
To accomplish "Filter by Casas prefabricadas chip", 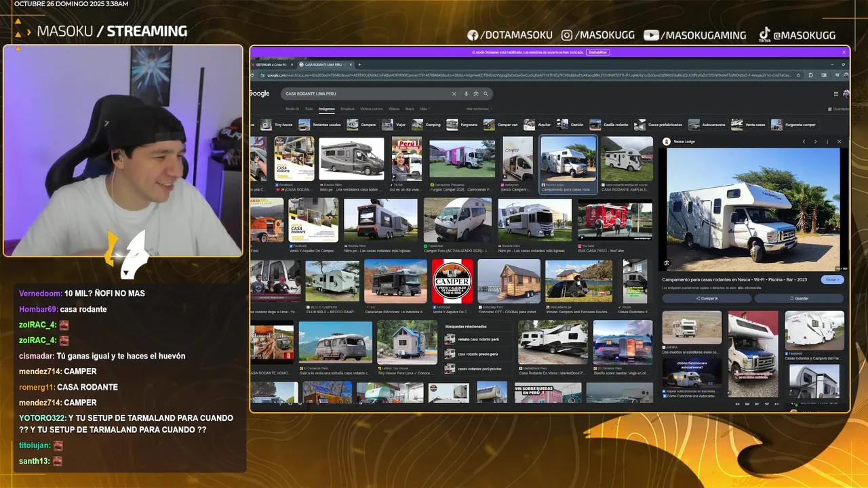I will click(658, 125).
